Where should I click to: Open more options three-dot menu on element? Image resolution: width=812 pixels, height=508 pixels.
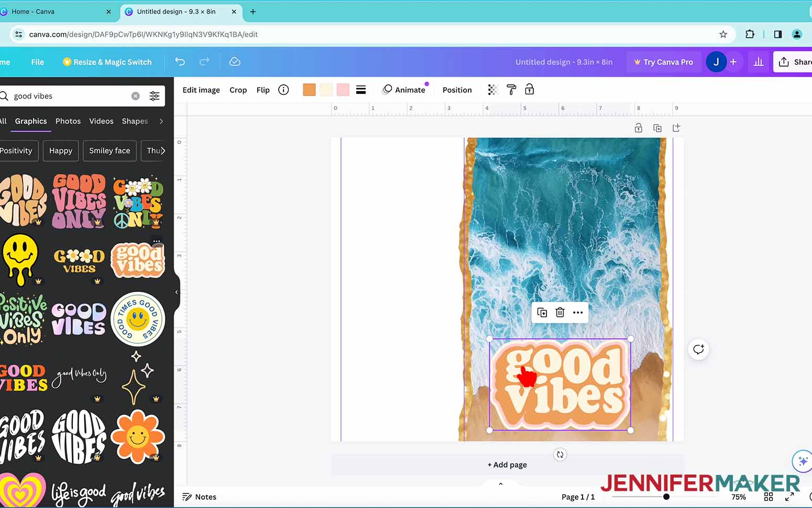coord(578,312)
